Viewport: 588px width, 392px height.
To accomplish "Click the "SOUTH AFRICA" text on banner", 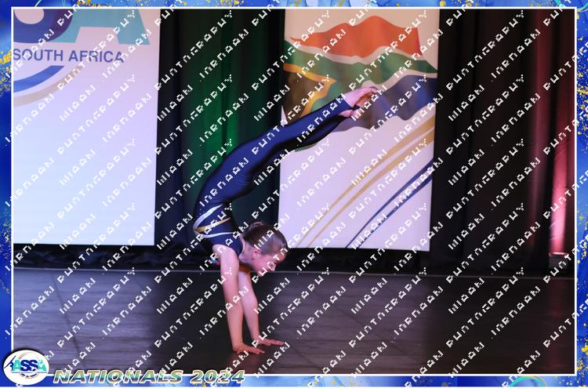I will coord(69,56).
